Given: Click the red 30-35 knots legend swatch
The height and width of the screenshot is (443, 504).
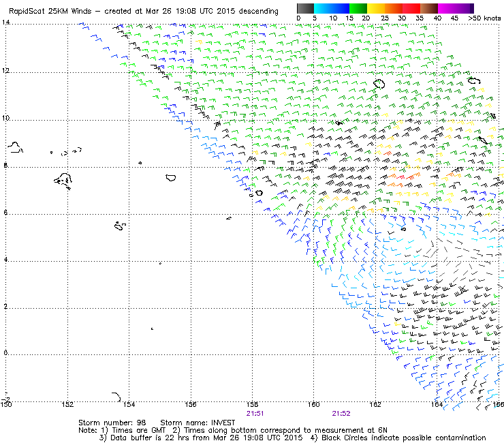Looking at the screenshot, I should 411,8.
